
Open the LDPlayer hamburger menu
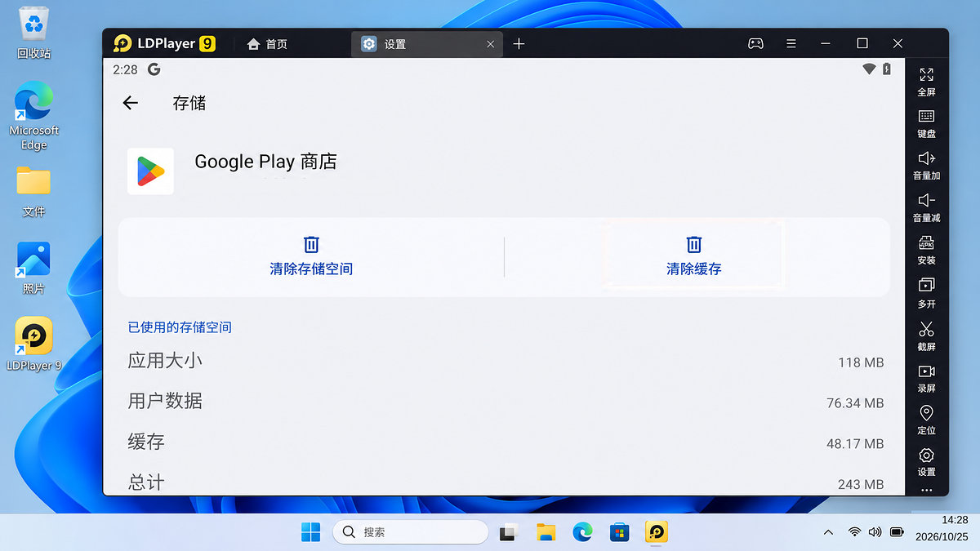point(791,43)
